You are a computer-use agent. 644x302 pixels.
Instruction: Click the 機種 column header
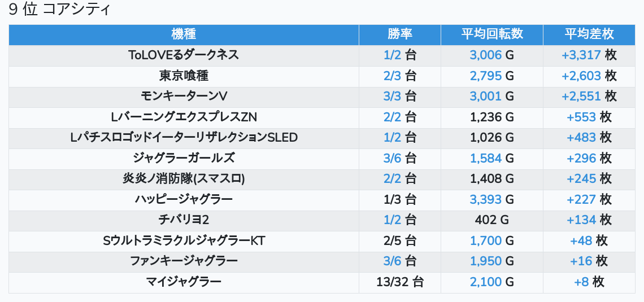click(x=184, y=34)
